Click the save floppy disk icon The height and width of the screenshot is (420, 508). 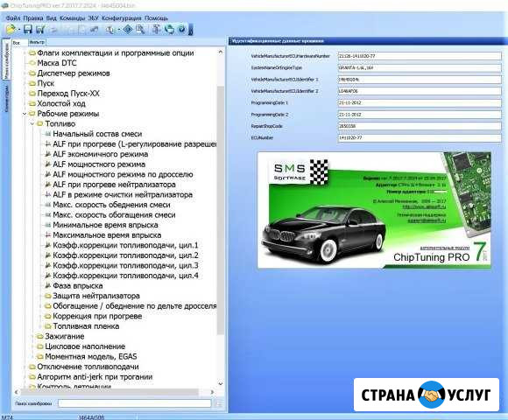[28, 30]
